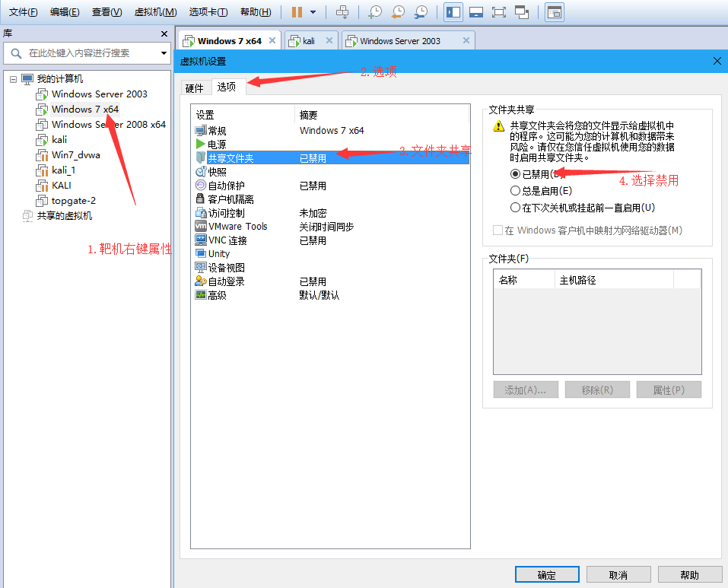Select the VMware Tools settings row
The height and width of the screenshot is (588, 728).
click(x=332, y=227)
